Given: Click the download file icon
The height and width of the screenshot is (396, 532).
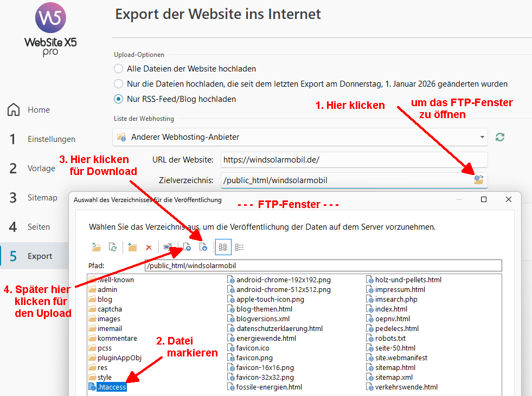Looking at the screenshot, I should (203, 247).
